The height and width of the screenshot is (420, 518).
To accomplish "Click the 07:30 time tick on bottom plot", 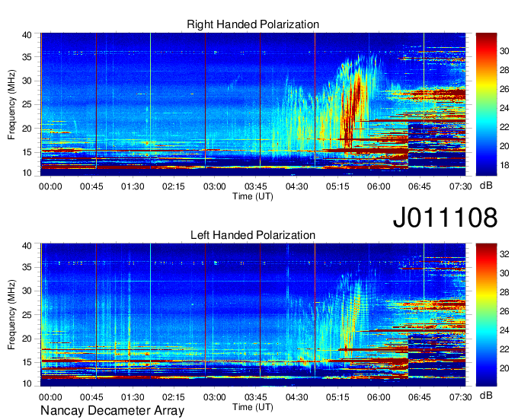I will click(461, 397).
